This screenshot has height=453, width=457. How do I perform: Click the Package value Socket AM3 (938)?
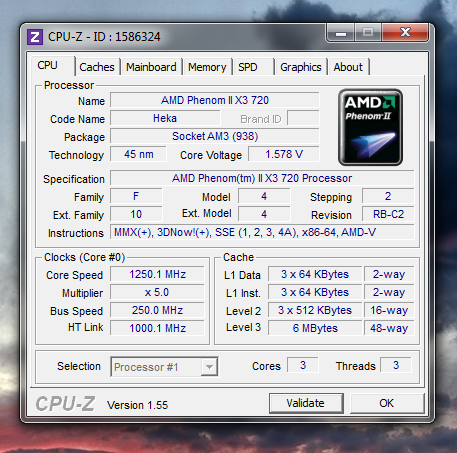[215, 136]
